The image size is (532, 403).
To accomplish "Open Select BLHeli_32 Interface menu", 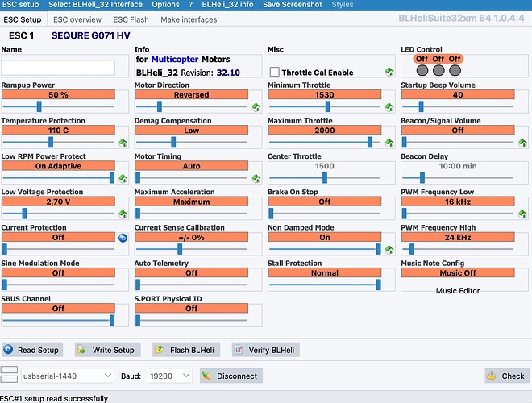I will [95, 5].
